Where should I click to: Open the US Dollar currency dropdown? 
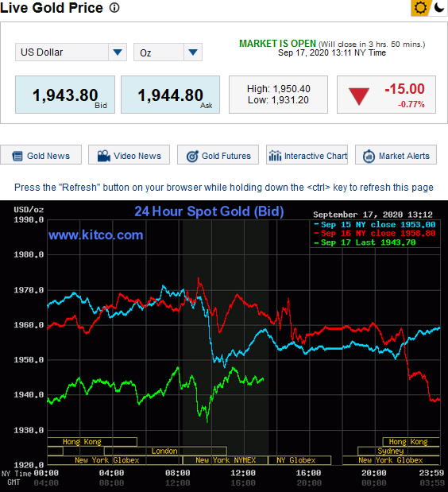71,52
